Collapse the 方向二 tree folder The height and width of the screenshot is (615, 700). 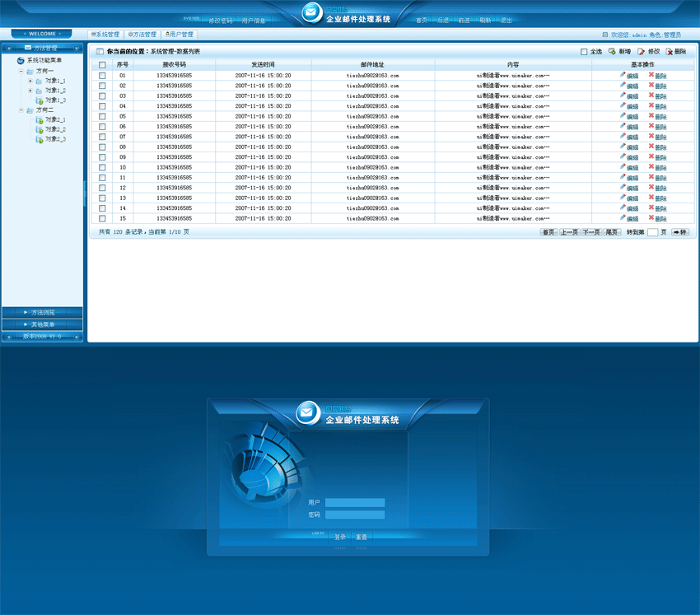pos(21,109)
